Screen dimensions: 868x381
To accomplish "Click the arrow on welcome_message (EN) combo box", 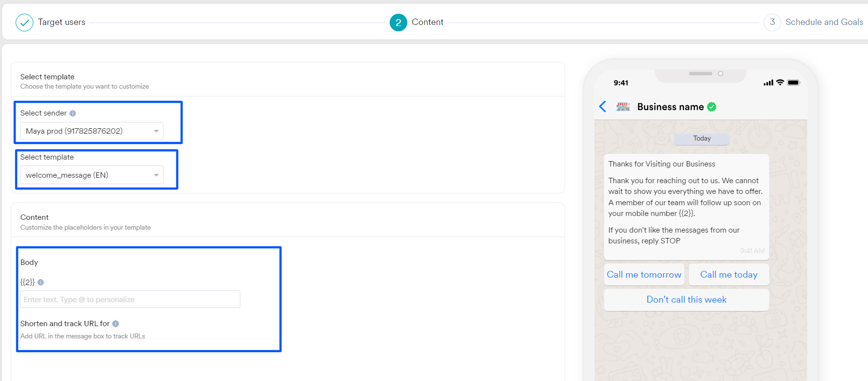I will [x=156, y=175].
